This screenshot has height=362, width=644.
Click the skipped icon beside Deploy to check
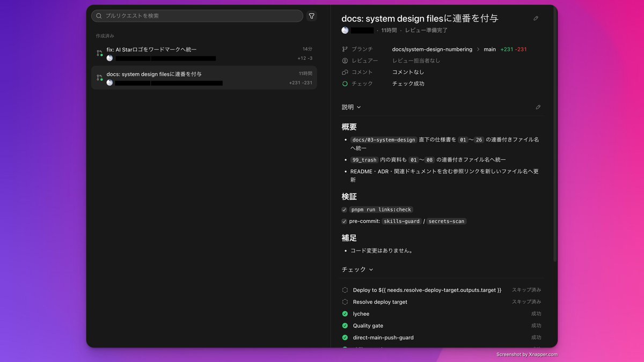[345, 290]
